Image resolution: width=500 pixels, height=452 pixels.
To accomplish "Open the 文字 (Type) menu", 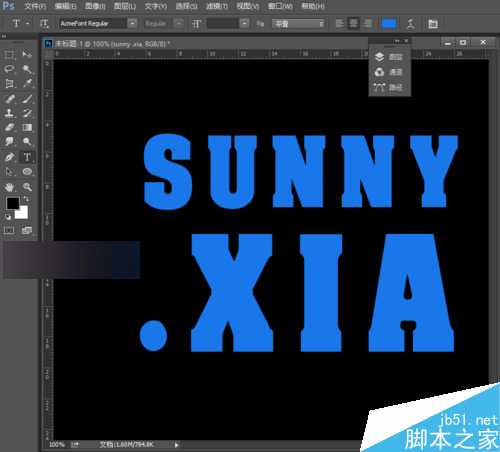I will (156, 6).
